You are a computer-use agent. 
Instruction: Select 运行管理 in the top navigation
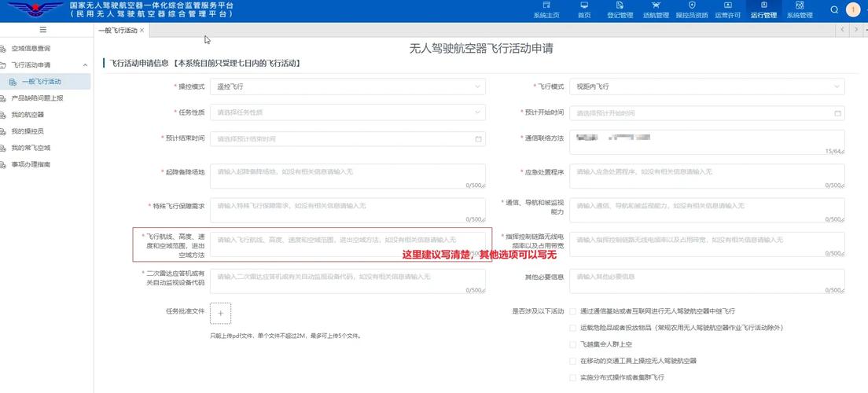tap(763, 10)
